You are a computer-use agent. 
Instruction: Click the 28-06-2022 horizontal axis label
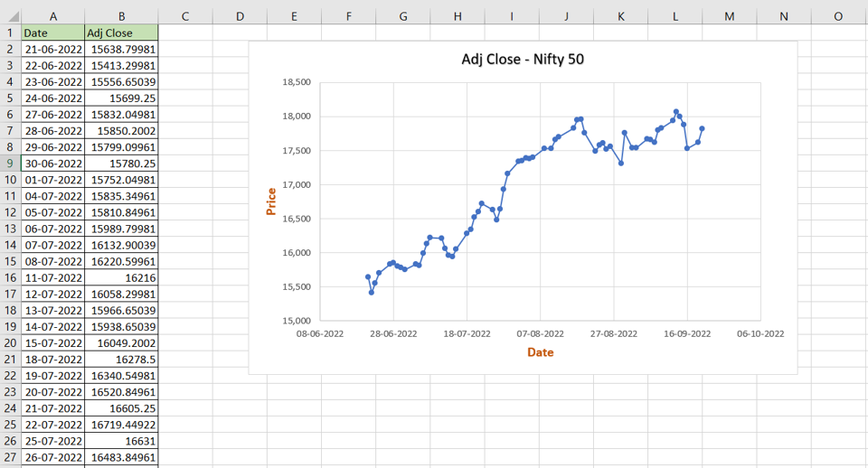pyautogui.click(x=393, y=333)
